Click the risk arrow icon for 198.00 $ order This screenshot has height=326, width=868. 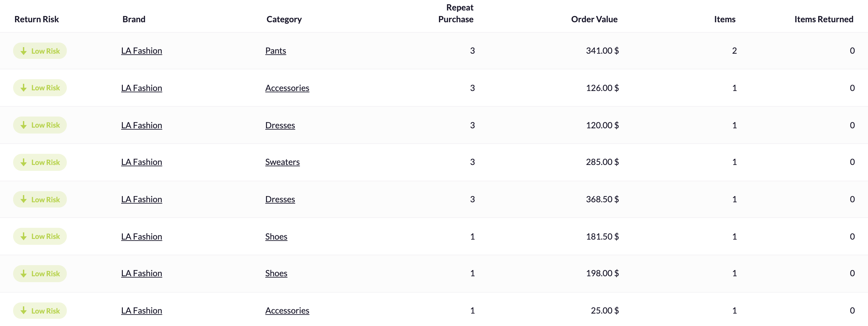click(24, 274)
